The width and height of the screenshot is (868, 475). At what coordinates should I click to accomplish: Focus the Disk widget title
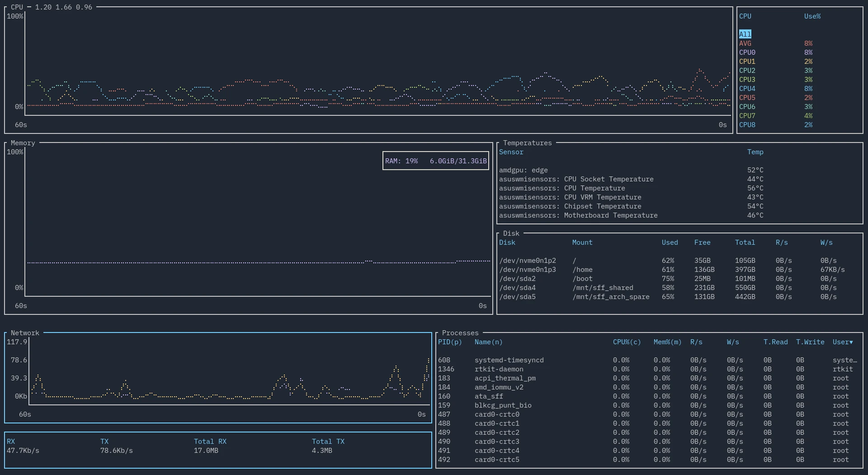[511, 233]
